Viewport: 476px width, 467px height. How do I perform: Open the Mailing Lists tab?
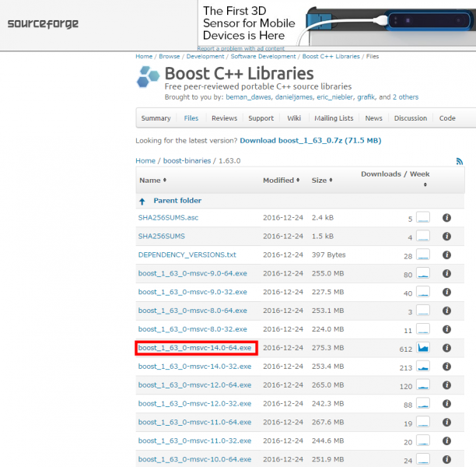click(x=334, y=118)
